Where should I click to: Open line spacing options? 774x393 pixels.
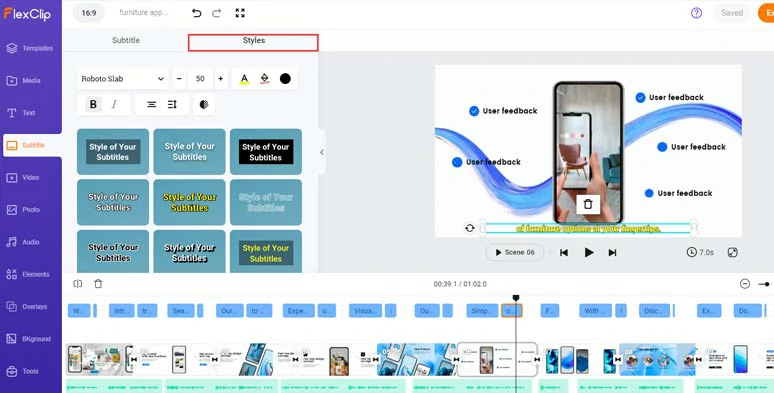(x=172, y=104)
